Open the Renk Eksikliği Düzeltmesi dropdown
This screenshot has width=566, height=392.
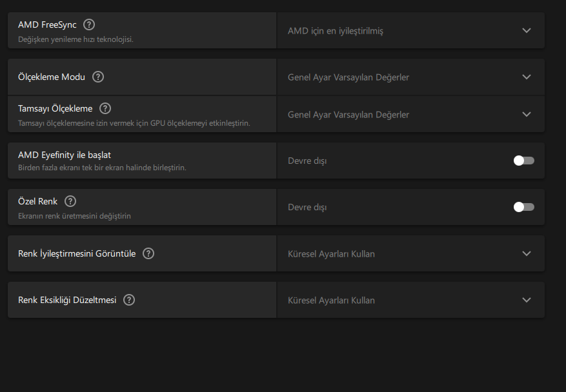pos(410,300)
